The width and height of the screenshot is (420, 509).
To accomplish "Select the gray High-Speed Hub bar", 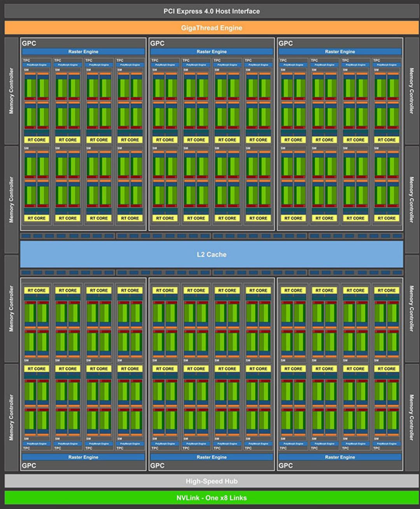I will pos(212,481).
